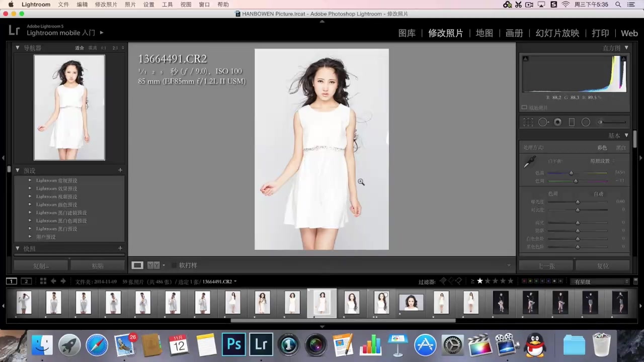This screenshot has height=362, width=644.
Task: Open Final Cut Pro from Dock
Action: coord(480,345)
